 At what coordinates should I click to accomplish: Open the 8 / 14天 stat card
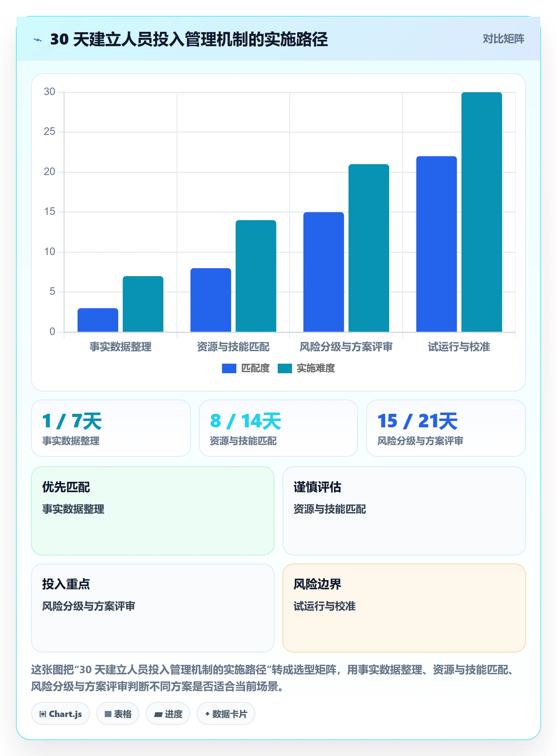[x=278, y=428]
